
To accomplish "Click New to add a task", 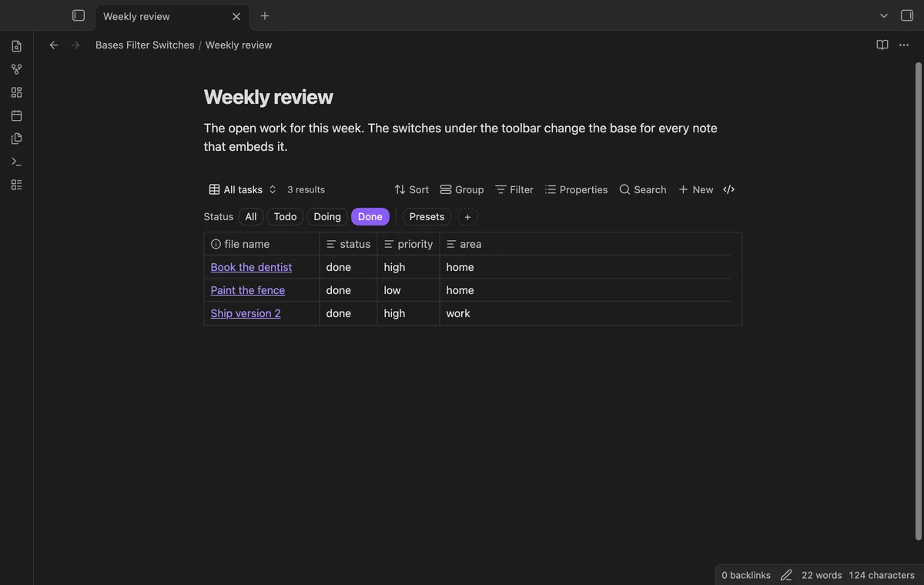I will point(696,189).
